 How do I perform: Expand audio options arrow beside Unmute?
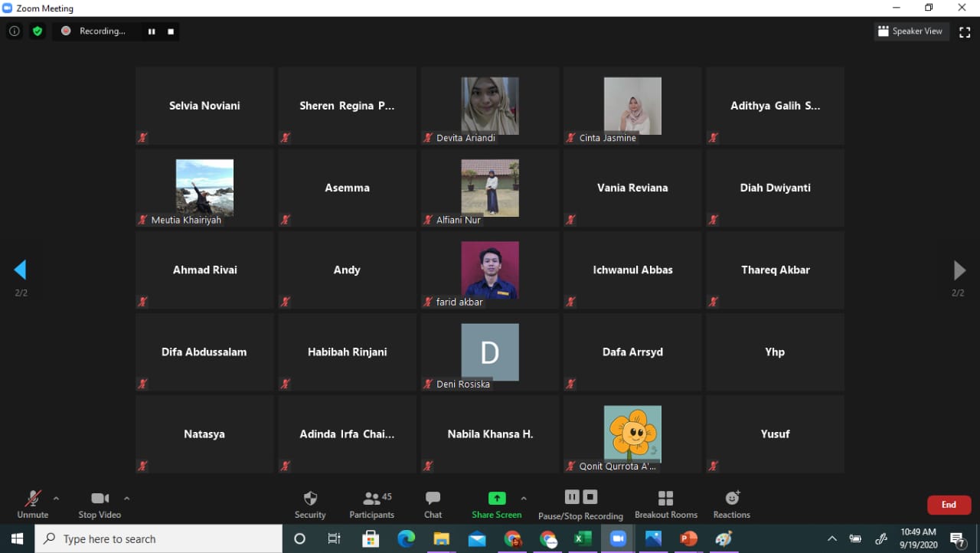(x=56, y=499)
